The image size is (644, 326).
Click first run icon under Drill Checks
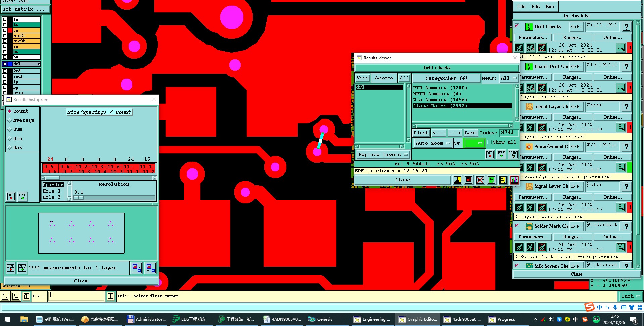[x=519, y=48]
